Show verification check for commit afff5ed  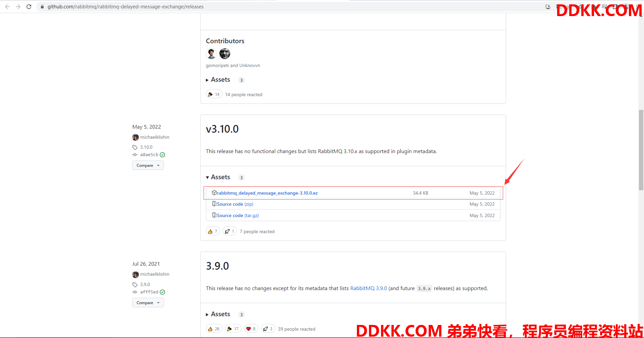click(x=162, y=292)
